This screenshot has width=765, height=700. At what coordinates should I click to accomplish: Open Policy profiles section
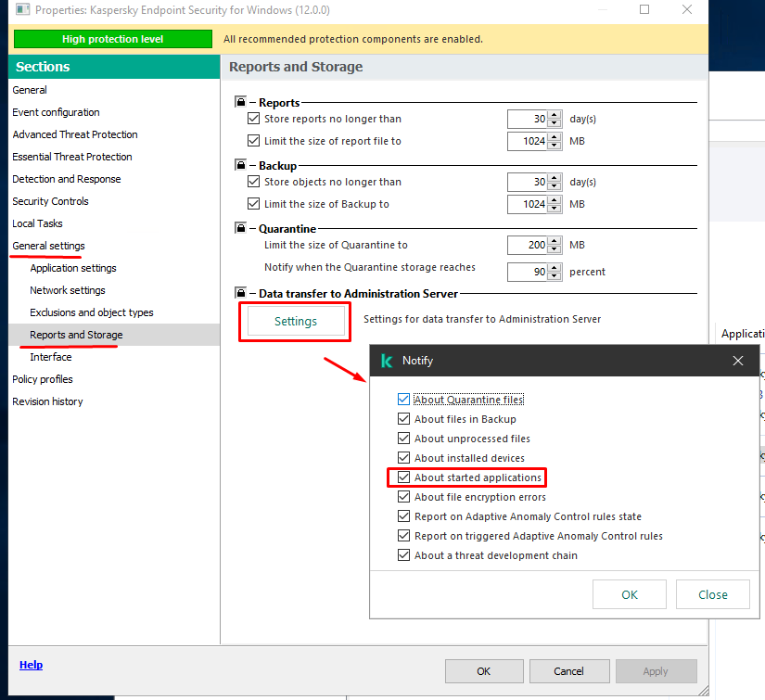[43, 379]
